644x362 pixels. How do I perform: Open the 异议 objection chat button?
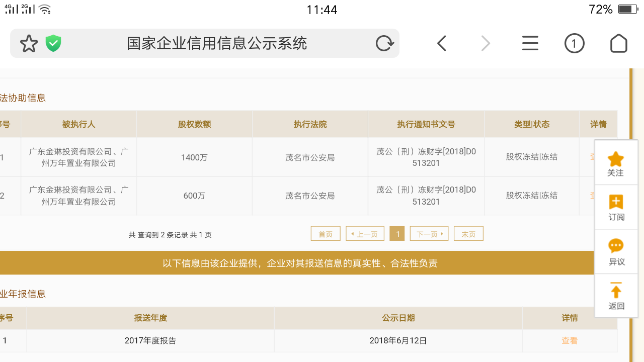(616, 252)
